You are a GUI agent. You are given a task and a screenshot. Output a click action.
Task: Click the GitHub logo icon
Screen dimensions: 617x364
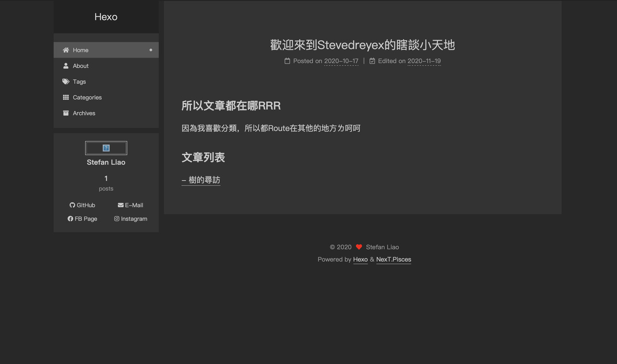(x=72, y=205)
